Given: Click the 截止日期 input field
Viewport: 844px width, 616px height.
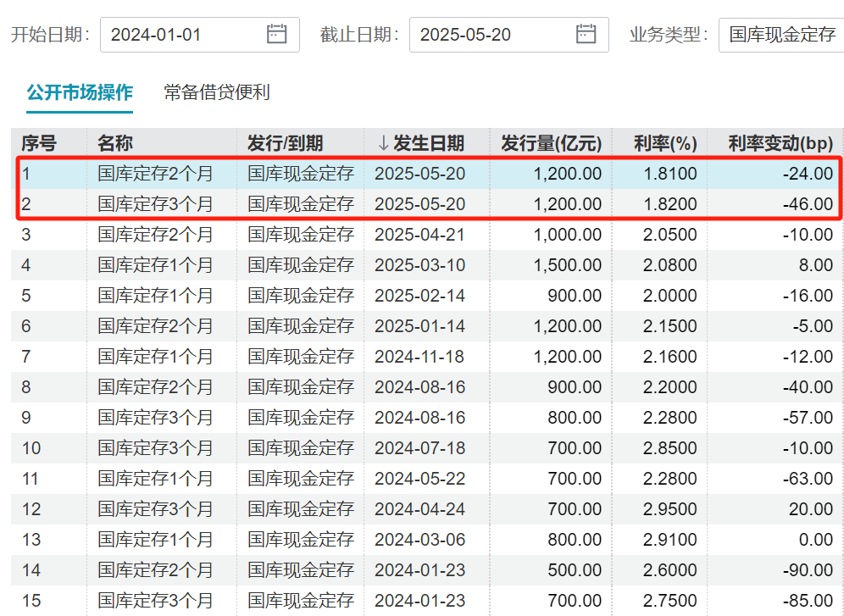Looking at the screenshot, I should [x=491, y=35].
